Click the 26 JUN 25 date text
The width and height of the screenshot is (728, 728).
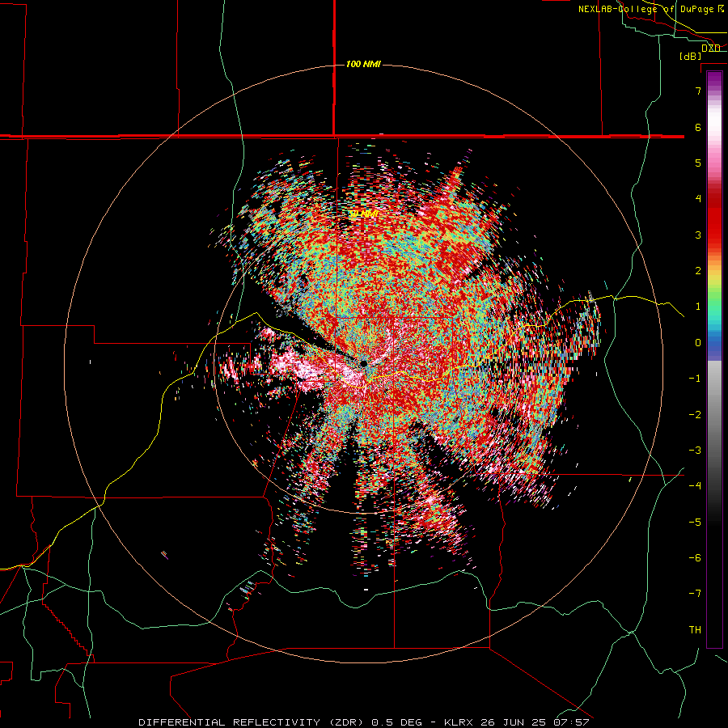[514, 722]
